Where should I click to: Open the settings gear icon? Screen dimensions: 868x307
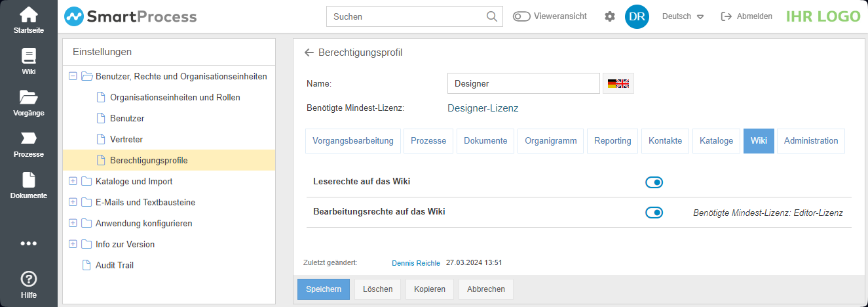(610, 16)
